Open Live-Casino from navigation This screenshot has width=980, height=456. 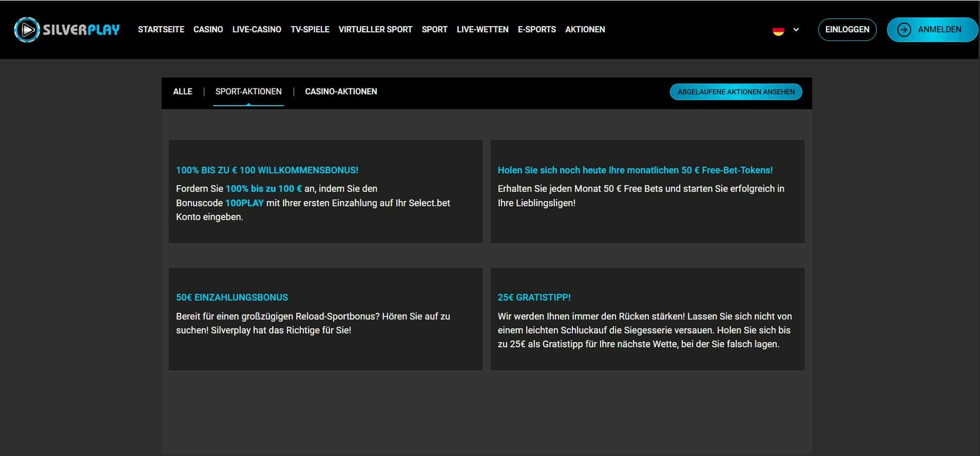coord(257,30)
